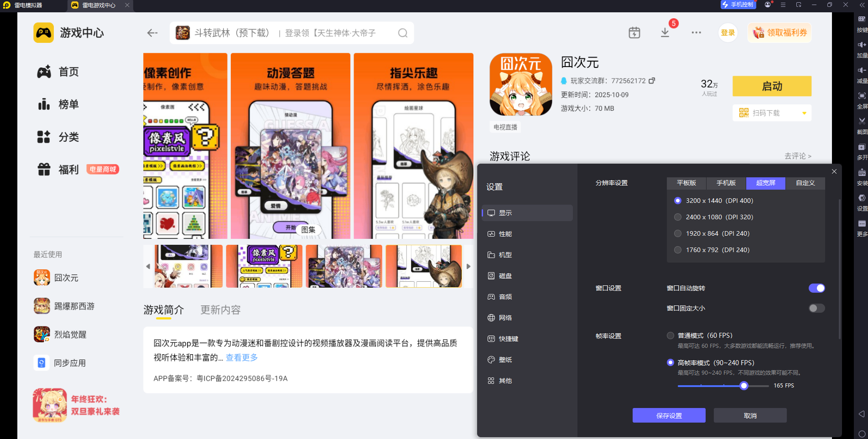Image resolution: width=868 pixels, height=439 pixels.
Task: Click the 手机控制 phone control button
Action: [738, 5]
